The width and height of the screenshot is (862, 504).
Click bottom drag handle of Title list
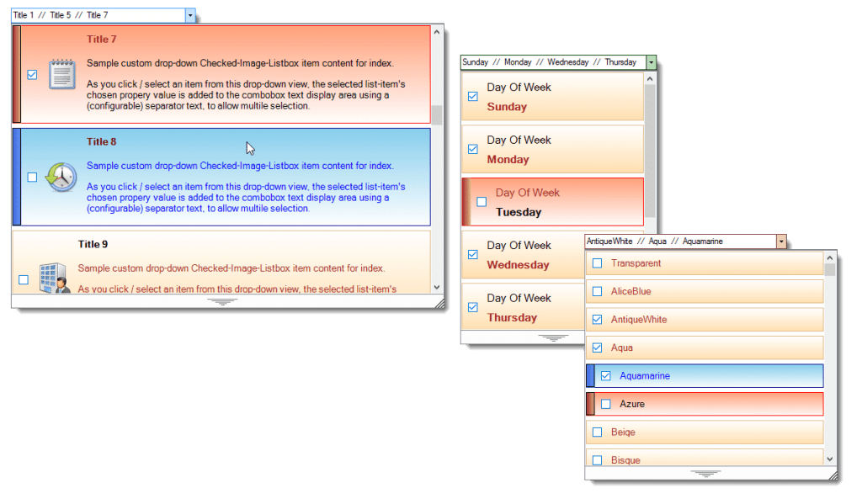pos(222,301)
